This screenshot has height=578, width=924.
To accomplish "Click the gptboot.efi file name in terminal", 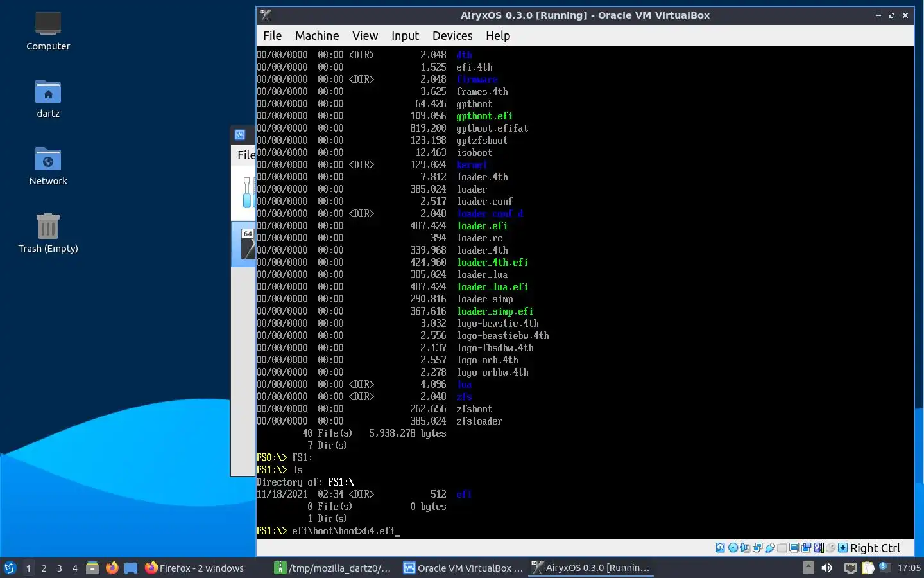I will click(x=484, y=116).
